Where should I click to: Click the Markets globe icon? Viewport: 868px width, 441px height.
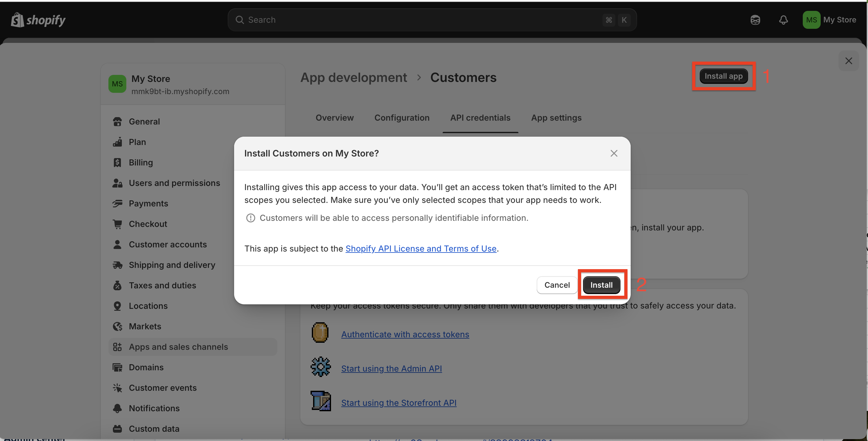click(117, 326)
